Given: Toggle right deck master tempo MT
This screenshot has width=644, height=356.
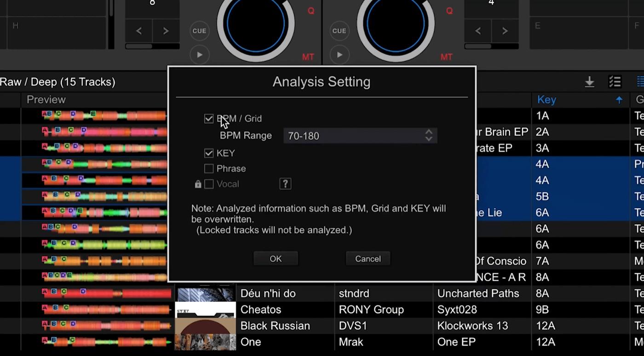Looking at the screenshot, I should point(447,57).
